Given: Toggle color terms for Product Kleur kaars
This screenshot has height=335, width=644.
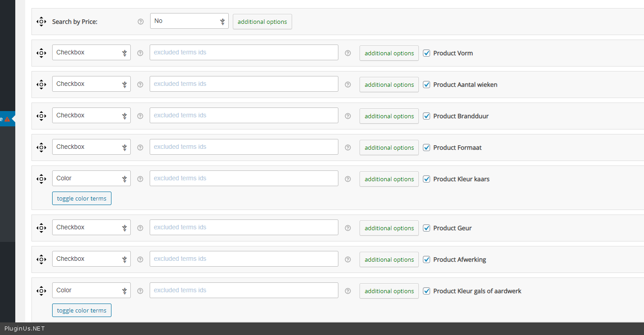Looking at the screenshot, I should pyautogui.click(x=81, y=198).
